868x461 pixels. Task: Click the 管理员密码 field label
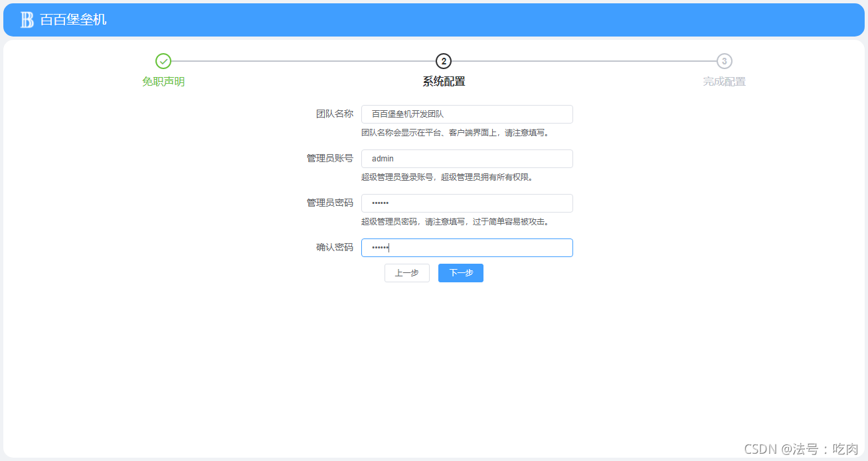tap(330, 203)
